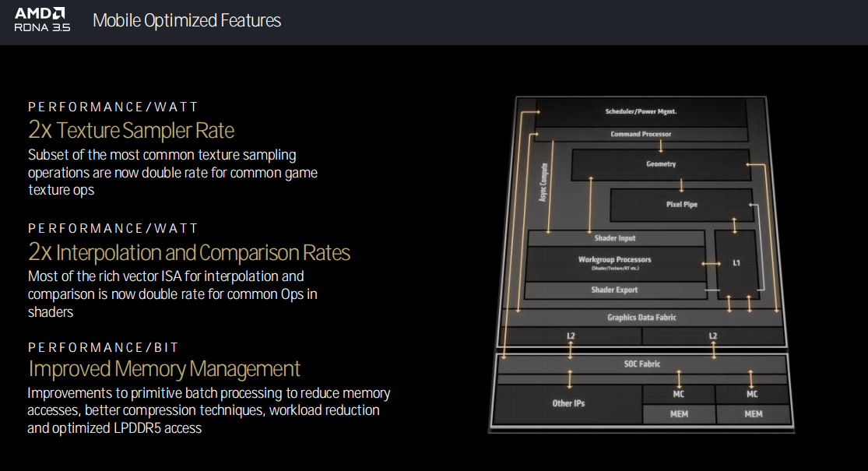This screenshot has width=868, height=471.
Task: Select the Command Processor block
Action: (x=641, y=134)
